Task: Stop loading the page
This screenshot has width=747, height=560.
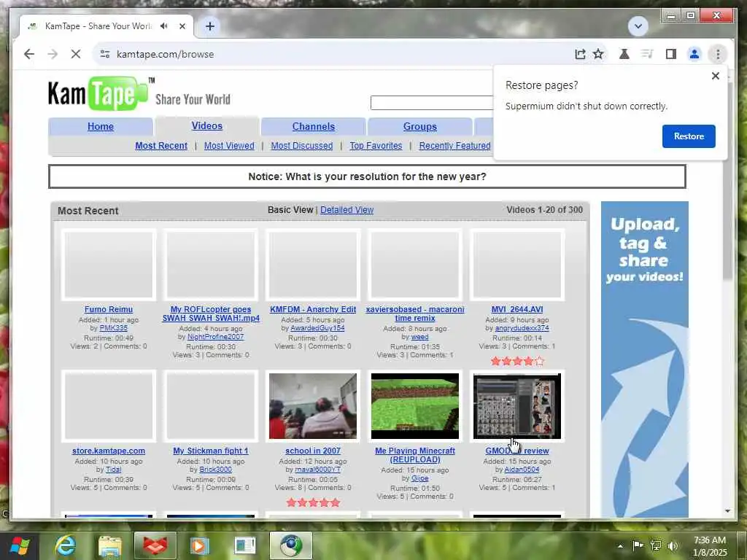Action: pos(76,54)
